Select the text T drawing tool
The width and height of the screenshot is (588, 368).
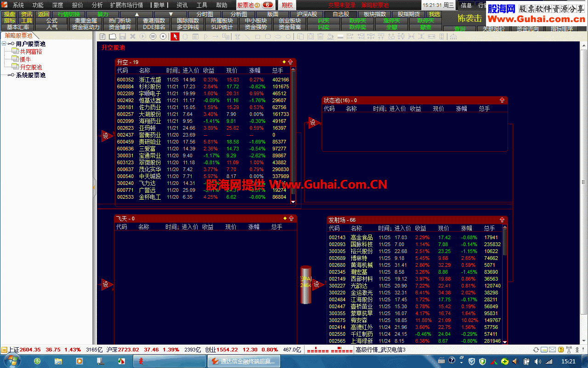point(237,37)
